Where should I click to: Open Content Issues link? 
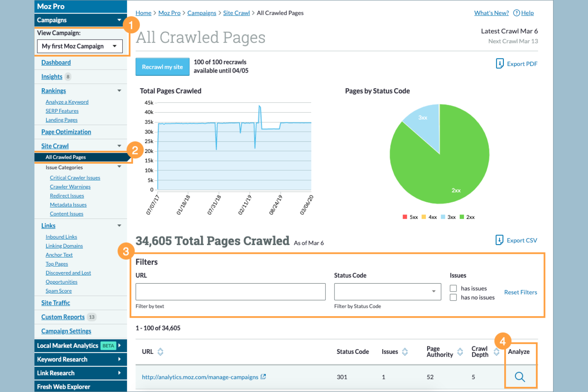(x=67, y=214)
